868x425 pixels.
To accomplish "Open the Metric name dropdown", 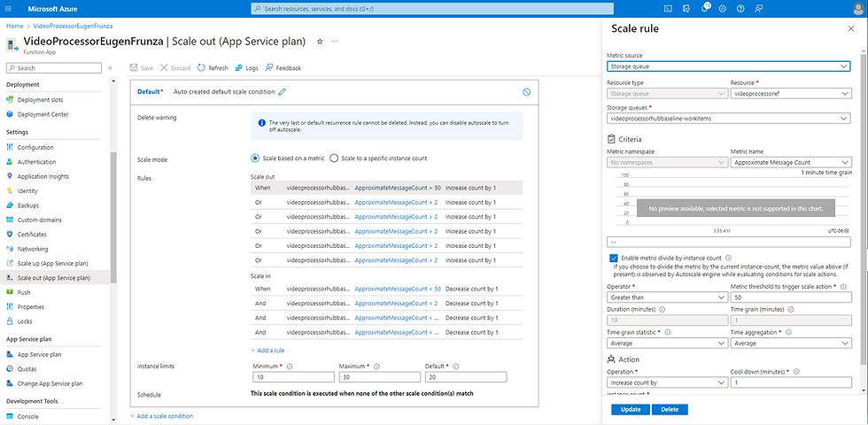I will (790, 162).
